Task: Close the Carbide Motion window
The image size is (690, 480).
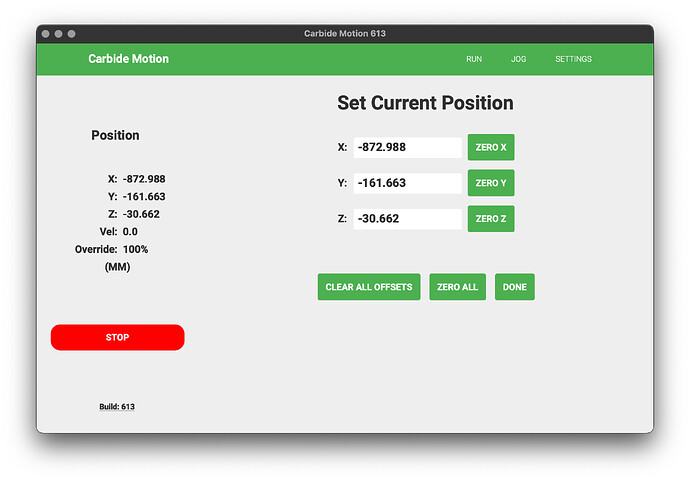Action: click(45, 34)
